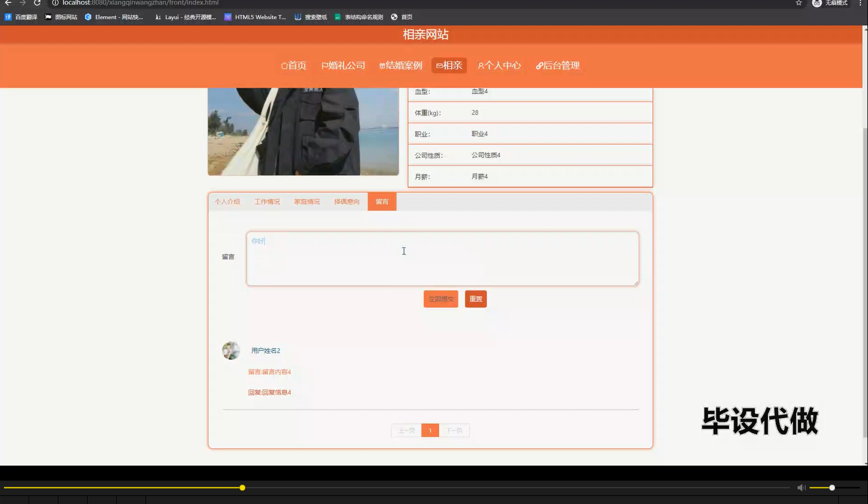Click the 职业4 value cell
The image size is (868, 504).
(x=480, y=134)
